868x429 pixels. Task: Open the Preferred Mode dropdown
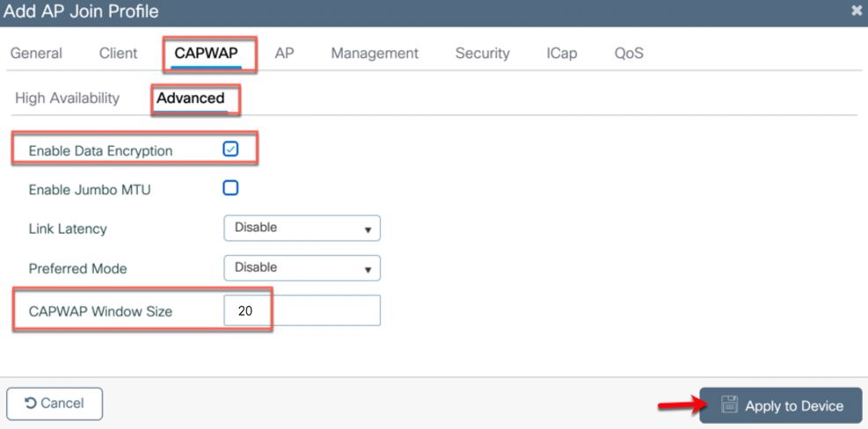[x=302, y=268]
